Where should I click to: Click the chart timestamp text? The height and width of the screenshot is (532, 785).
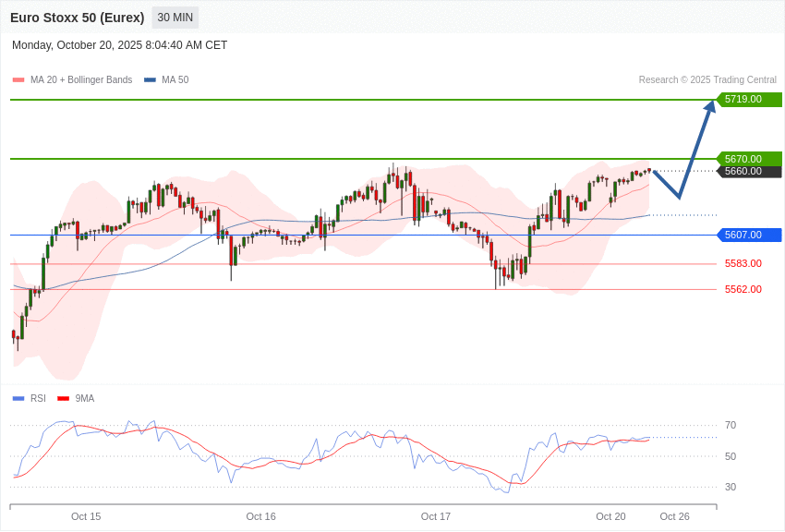[119, 45]
